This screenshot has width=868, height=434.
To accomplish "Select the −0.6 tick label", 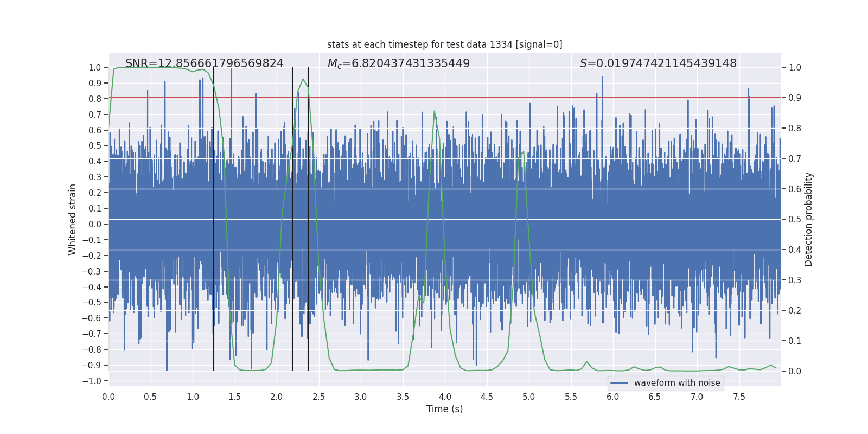I will [92, 318].
